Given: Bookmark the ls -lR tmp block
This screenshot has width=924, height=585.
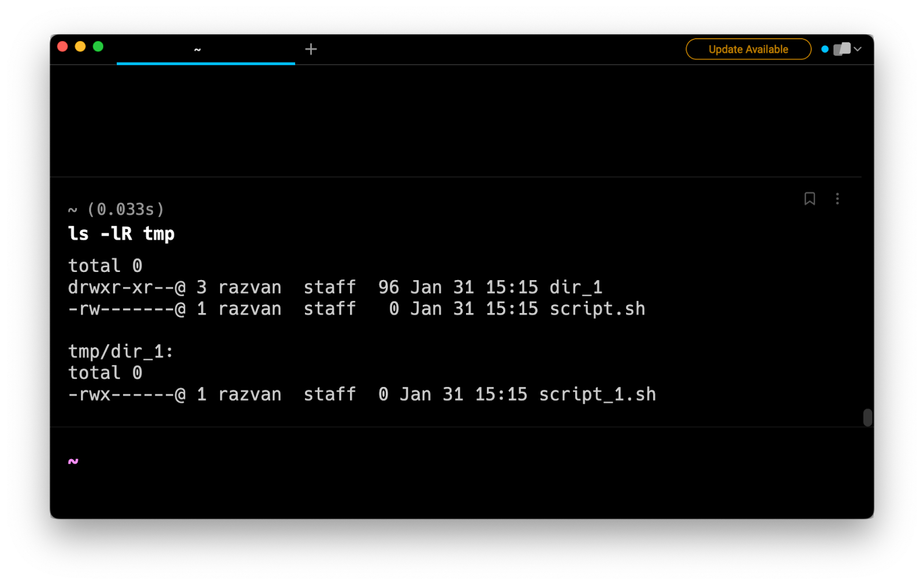Looking at the screenshot, I should (x=810, y=199).
